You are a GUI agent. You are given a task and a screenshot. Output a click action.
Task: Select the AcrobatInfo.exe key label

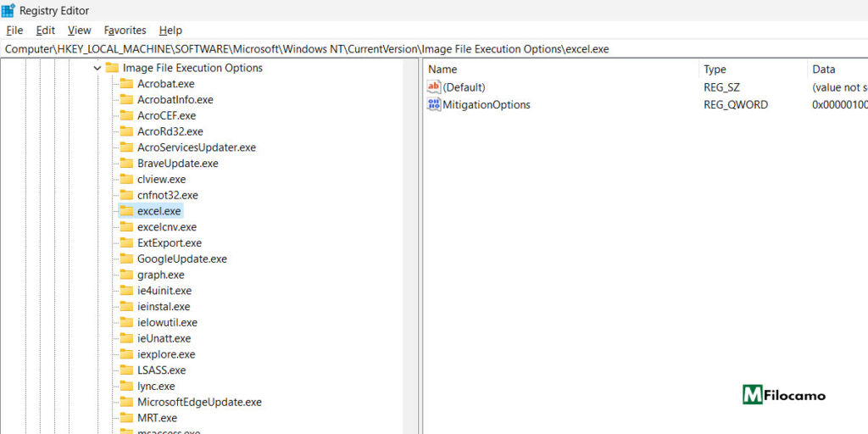[x=175, y=100]
